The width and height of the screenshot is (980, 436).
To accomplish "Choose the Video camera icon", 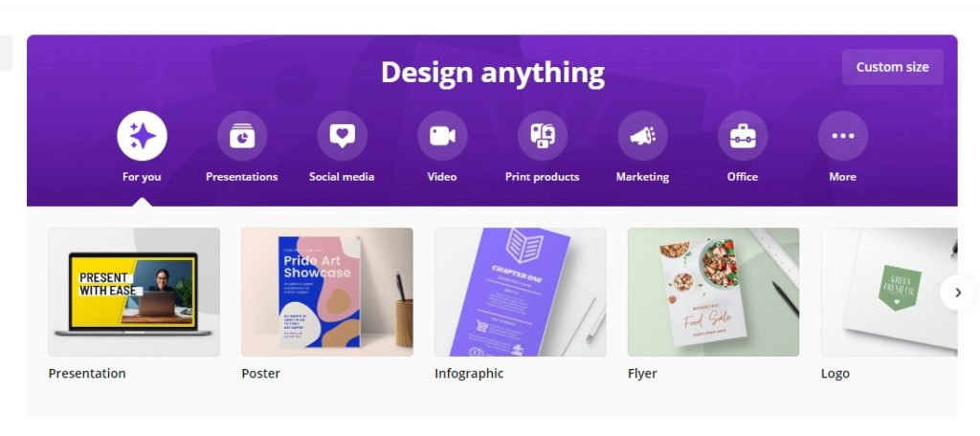I will 442,136.
